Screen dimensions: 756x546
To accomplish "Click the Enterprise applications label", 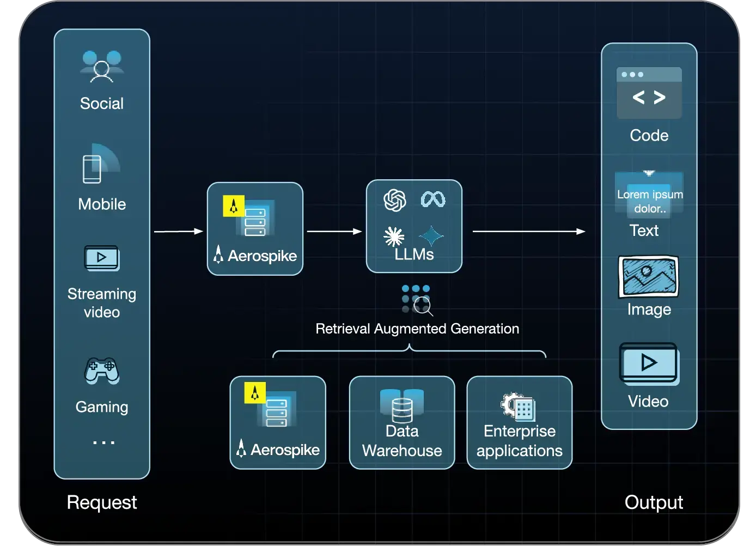I will [x=520, y=441].
